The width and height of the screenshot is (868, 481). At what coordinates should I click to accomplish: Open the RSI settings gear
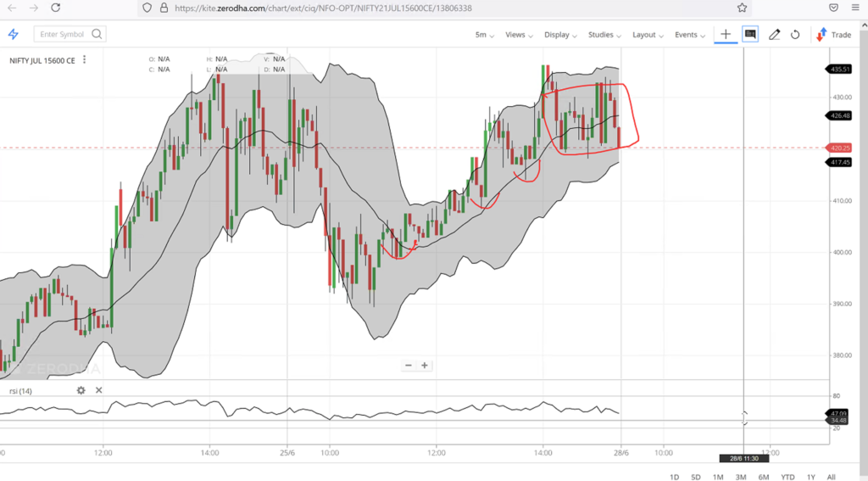click(x=81, y=390)
